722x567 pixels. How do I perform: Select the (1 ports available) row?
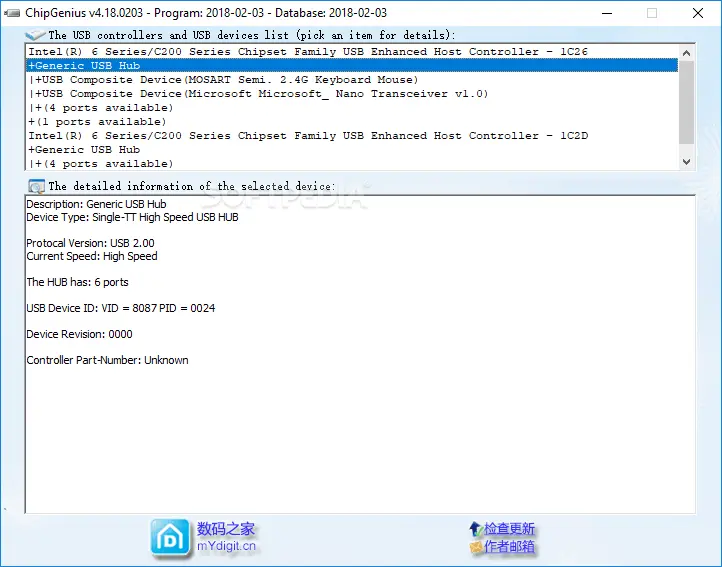click(100, 122)
